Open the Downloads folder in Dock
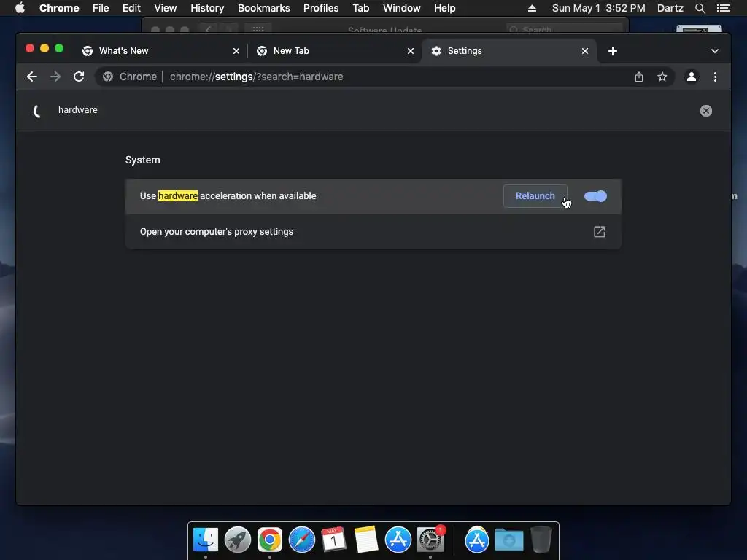 [508, 540]
